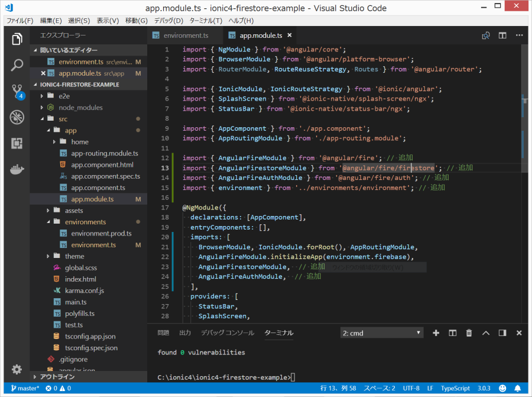Expand the outline section
Image resolution: width=532 pixels, height=397 pixels.
click(x=35, y=377)
